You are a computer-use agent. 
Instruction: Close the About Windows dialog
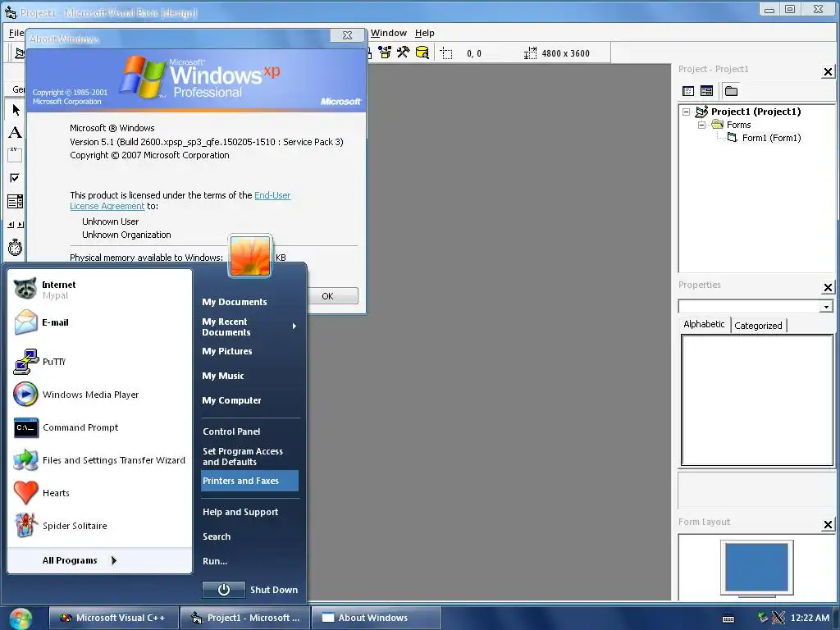(347, 35)
